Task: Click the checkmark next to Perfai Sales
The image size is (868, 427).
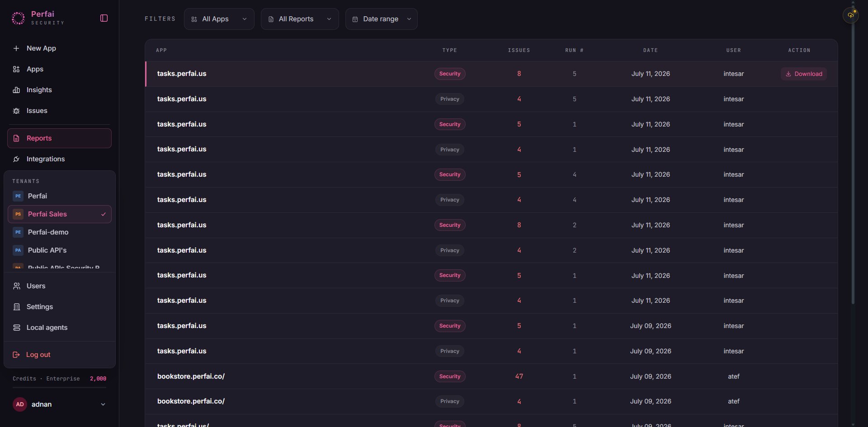Action: (x=104, y=214)
